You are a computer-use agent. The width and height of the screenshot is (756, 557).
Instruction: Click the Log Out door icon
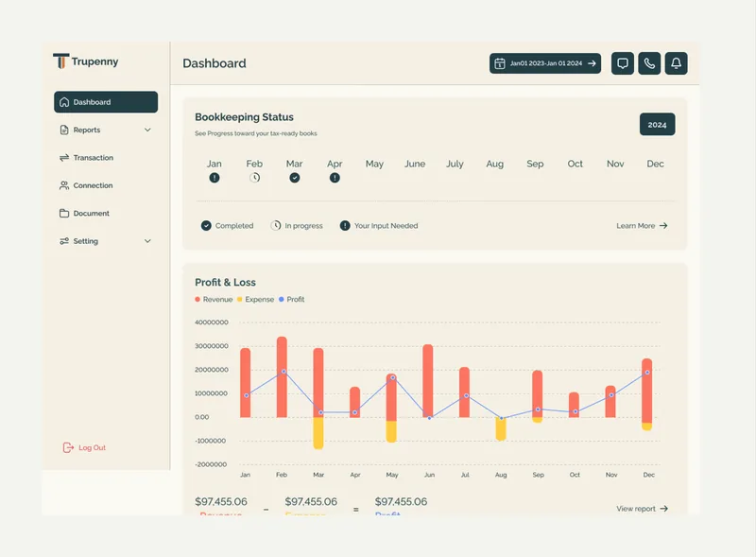point(68,448)
